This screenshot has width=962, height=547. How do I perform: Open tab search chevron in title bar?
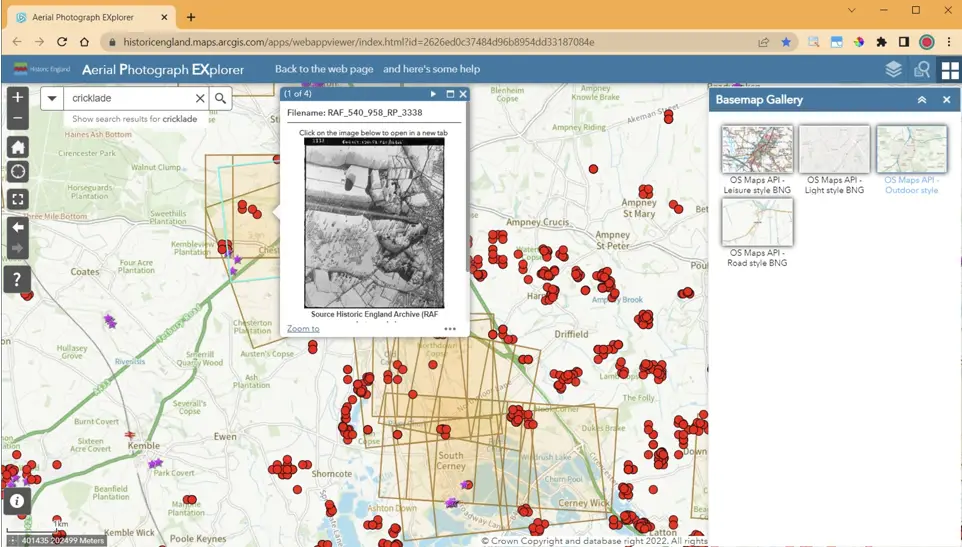(x=852, y=10)
